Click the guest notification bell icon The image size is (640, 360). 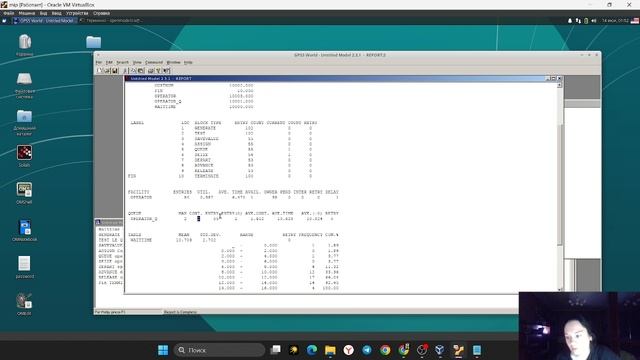coord(570,20)
